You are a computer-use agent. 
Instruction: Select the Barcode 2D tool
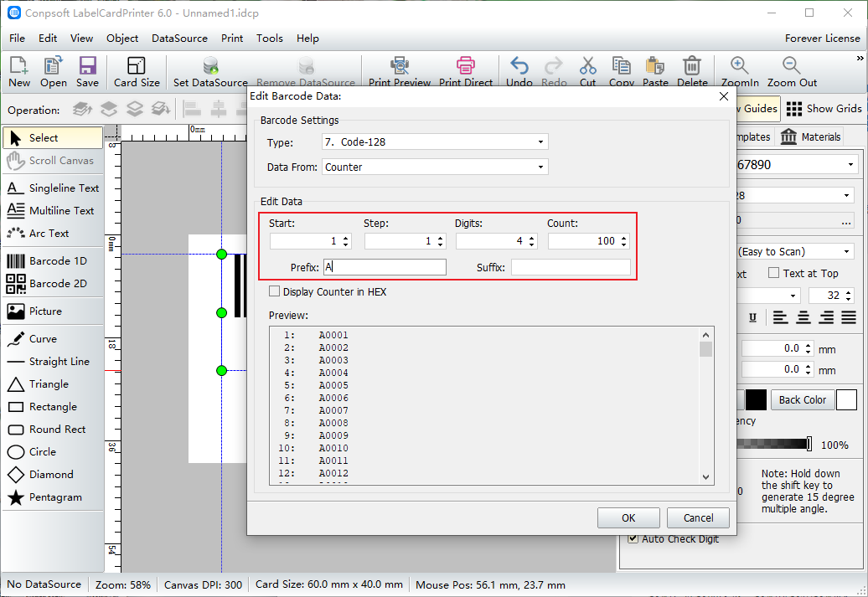pyautogui.click(x=53, y=283)
